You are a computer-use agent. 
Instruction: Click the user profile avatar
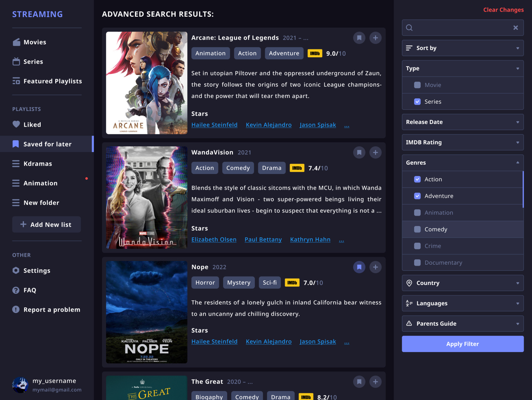20,385
